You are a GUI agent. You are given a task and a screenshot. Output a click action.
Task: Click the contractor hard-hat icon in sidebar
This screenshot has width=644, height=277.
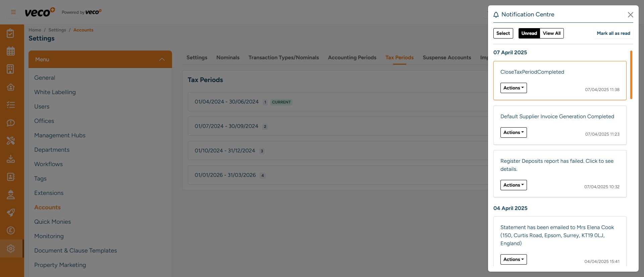tap(11, 195)
